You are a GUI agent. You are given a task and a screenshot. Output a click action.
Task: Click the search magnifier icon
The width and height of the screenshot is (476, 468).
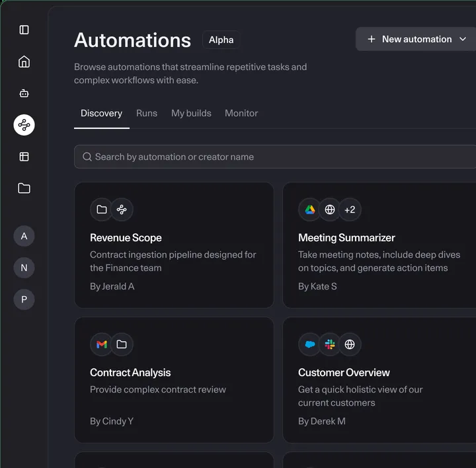87,157
